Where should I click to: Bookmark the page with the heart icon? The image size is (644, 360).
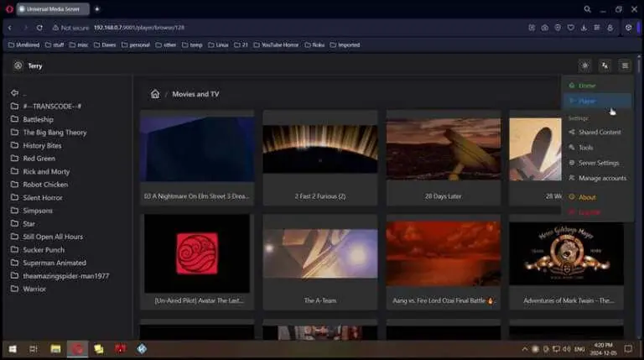point(571,28)
